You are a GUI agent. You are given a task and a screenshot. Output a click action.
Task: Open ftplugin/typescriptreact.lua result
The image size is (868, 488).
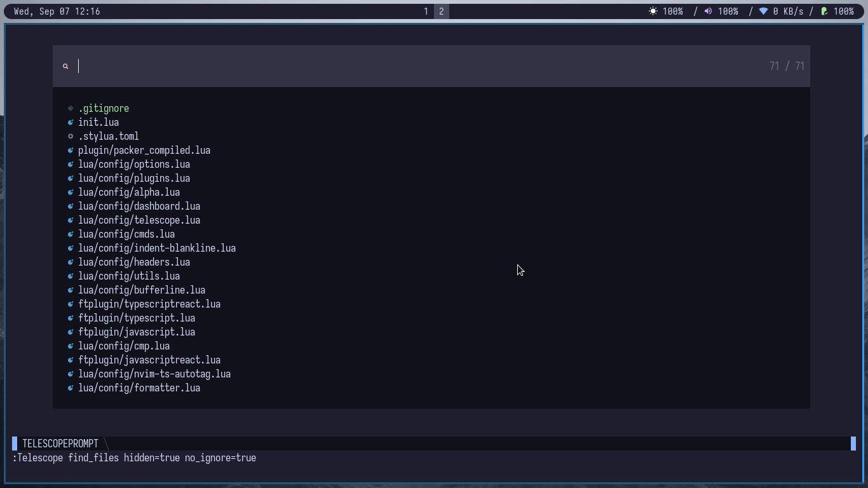coord(149,304)
